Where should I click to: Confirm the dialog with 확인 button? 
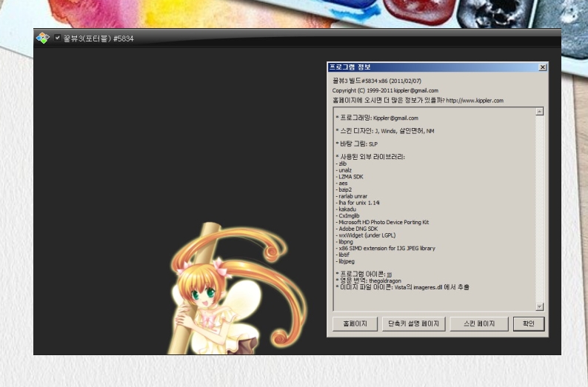point(528,323)
